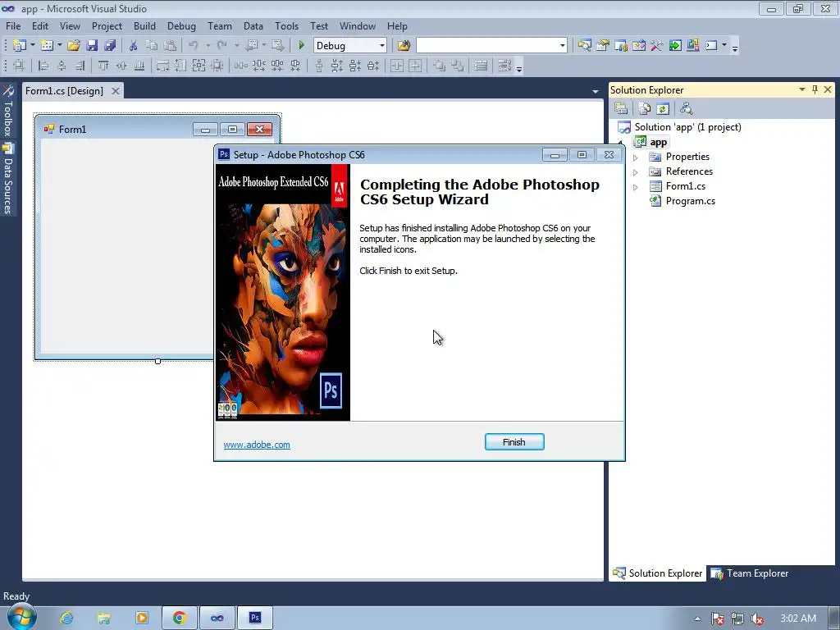Click the Add New Item toolbar icon

[47, 46]
